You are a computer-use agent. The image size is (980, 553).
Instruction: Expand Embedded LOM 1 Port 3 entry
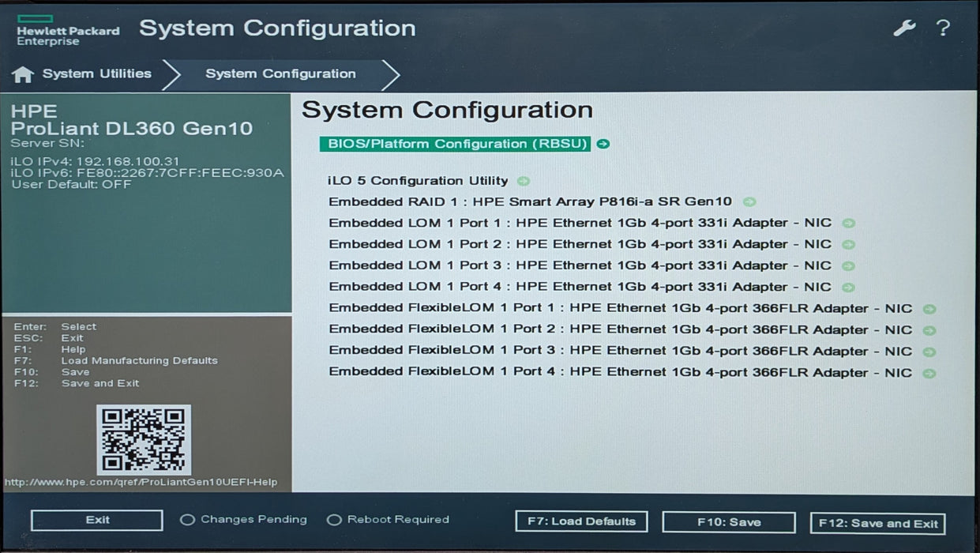pos(580,266)
